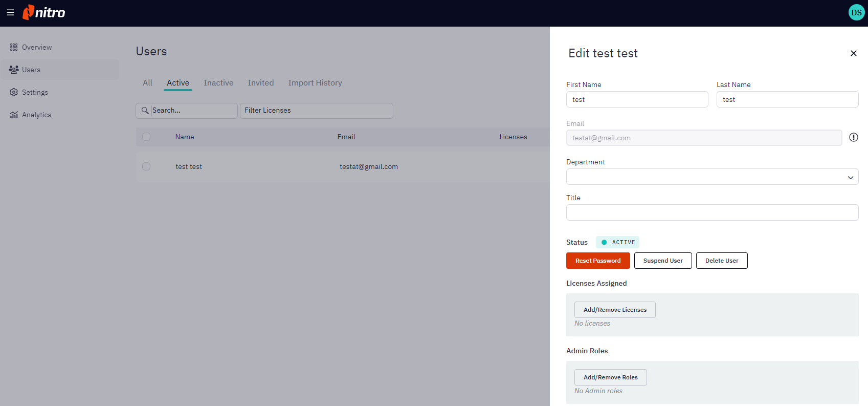Click the Users people icon in sidebar
Image resolution: width=868 pixels, height=406 pixels.
point(14,70)
